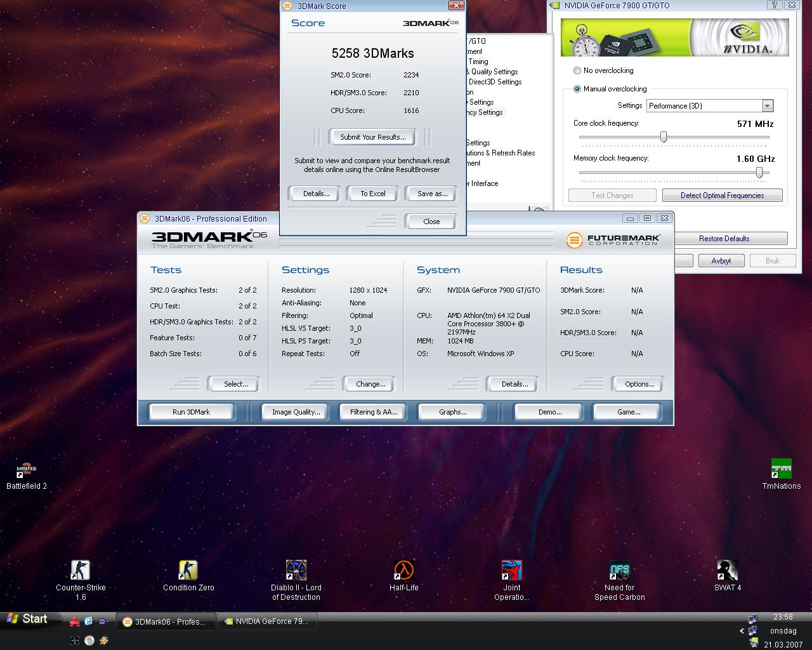Click the red A quick launch icon
Image resolution: width=812 pixels, height=650 pixels.
[x=75, y=621]
